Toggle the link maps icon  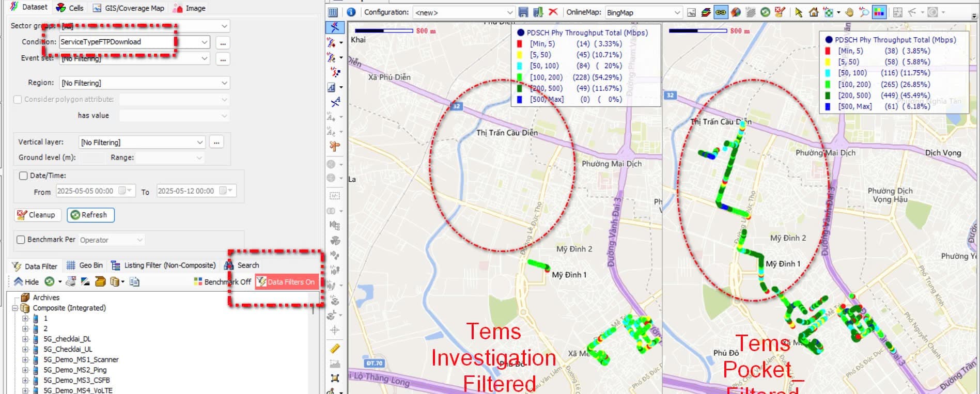click(x=721, y=12)
